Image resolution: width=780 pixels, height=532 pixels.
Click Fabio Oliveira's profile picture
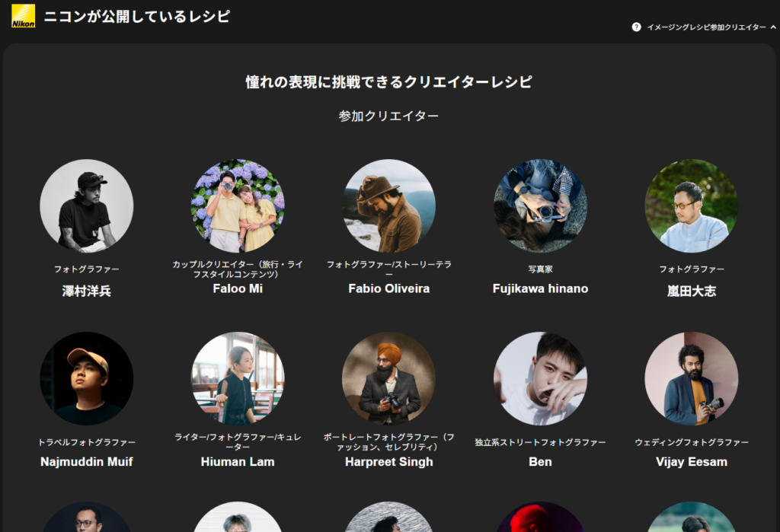tap(388, 205)
